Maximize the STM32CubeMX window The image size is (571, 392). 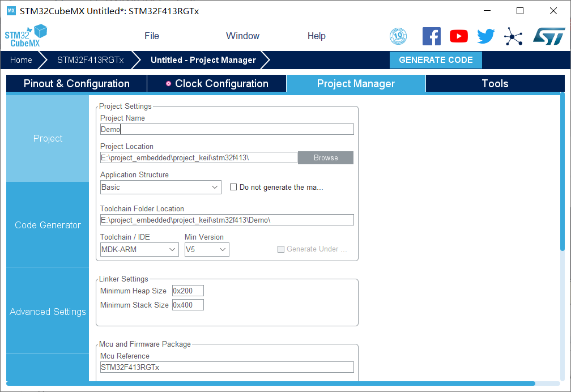[x=520, y=11]
